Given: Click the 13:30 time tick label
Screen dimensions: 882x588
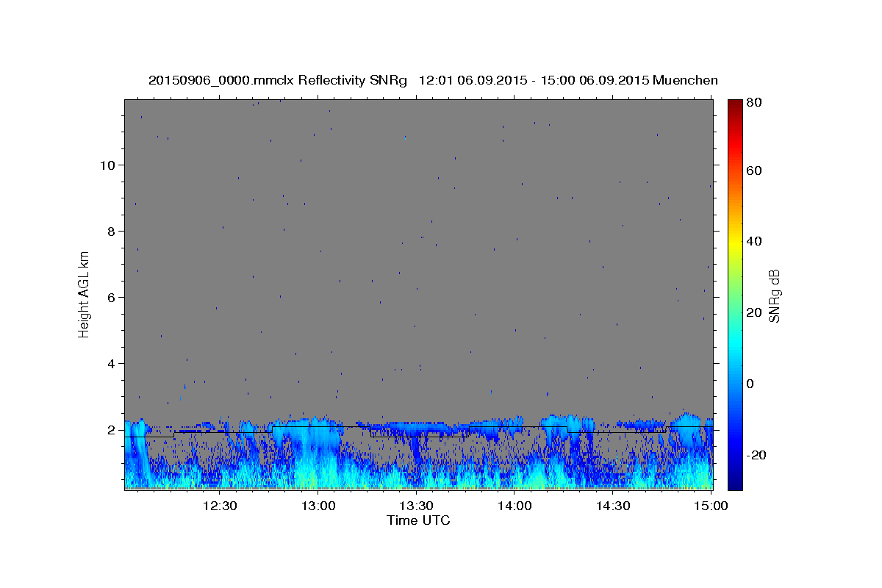Looking at the screenshot, I should 417,506.
